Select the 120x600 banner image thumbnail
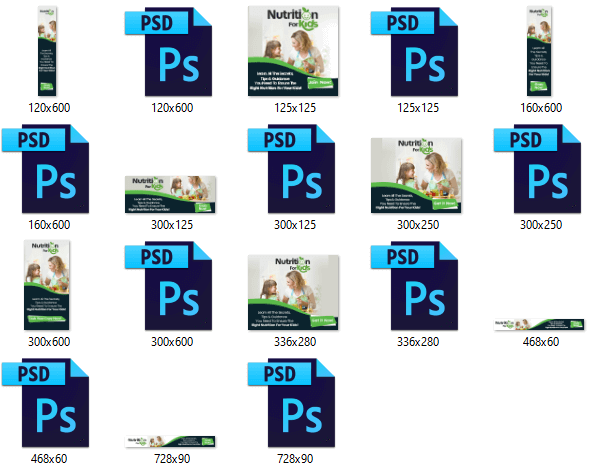Screen dimensions: 599x475 (x=47, y=51)
